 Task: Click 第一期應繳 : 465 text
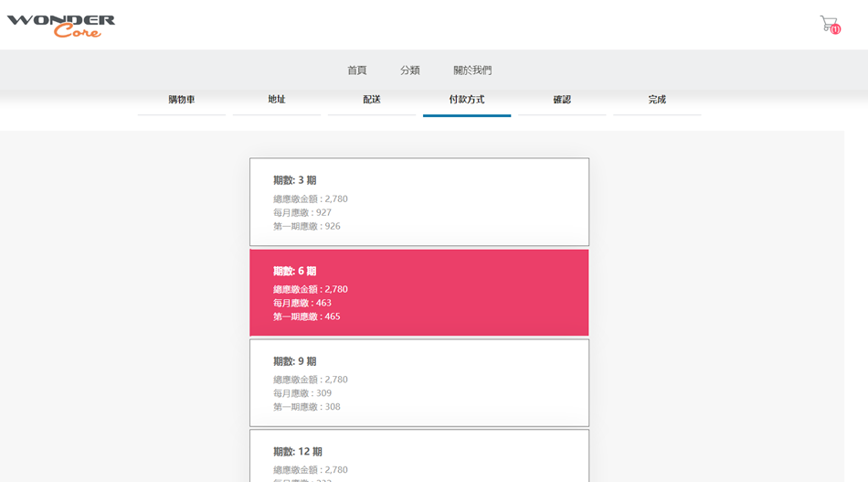pos(307,316)
